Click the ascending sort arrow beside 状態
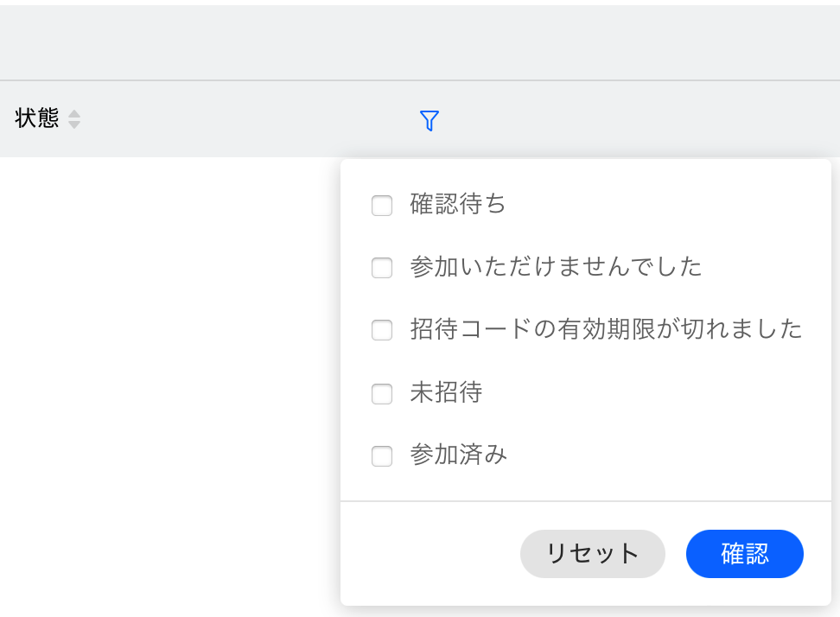Viewport: 840px width, 617px height. tap(74, 114)
